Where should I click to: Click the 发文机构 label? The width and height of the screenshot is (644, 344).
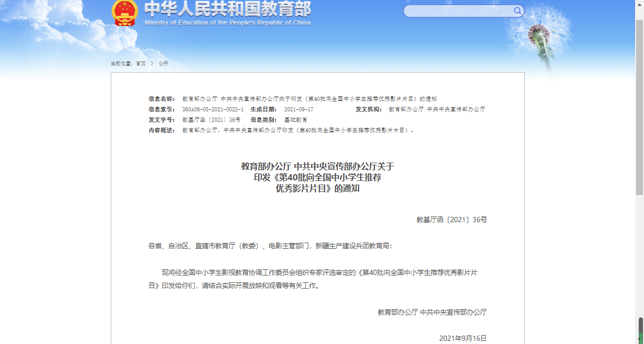point(369,109)
